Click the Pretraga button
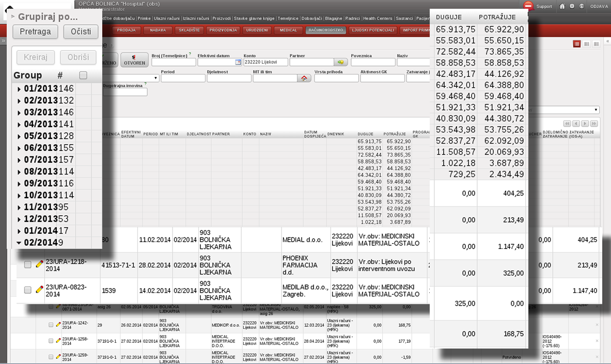This screenshot has height=364, width=611. tap(35, 31)
